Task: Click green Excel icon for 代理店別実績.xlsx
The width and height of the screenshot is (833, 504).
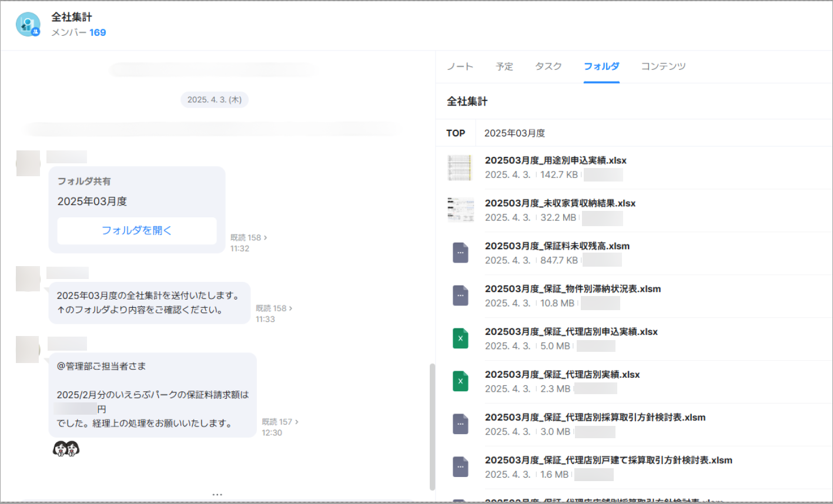Action: 460,381
